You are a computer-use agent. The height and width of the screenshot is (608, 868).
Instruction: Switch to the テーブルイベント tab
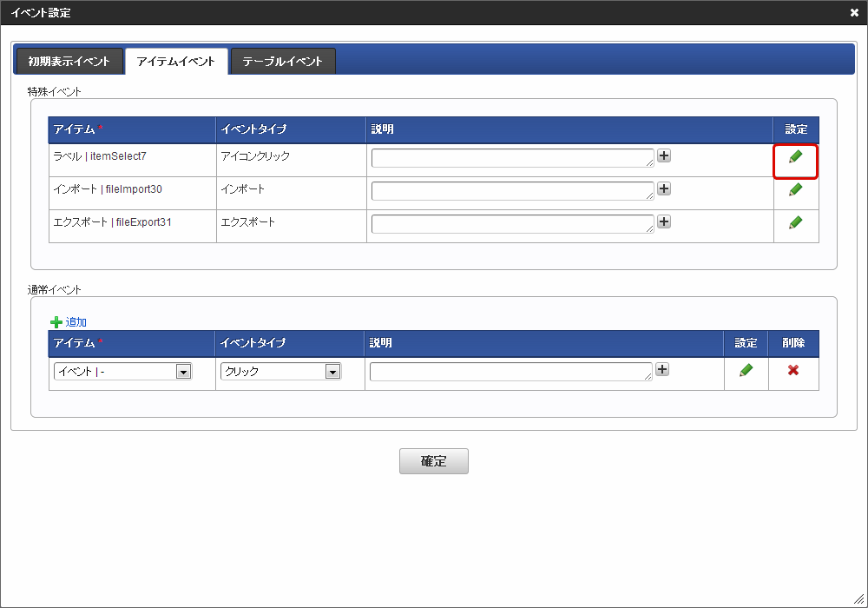283,61
